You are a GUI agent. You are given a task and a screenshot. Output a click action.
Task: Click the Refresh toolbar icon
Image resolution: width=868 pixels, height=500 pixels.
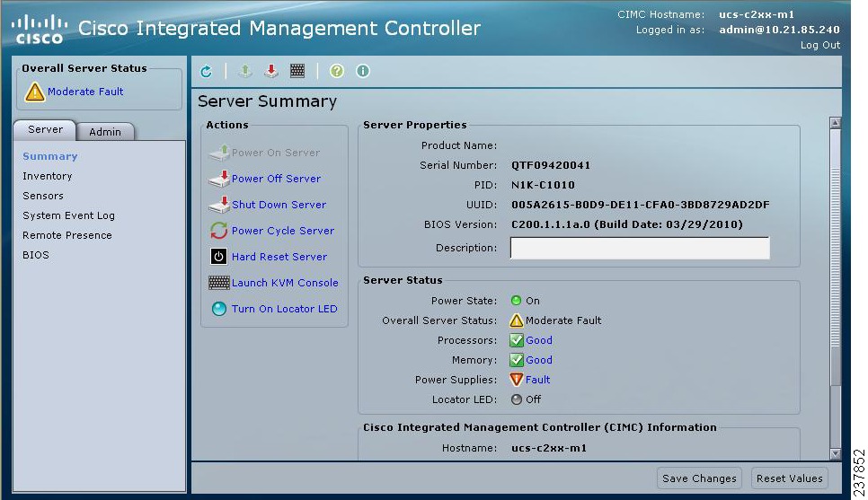[x=206, y=71]
